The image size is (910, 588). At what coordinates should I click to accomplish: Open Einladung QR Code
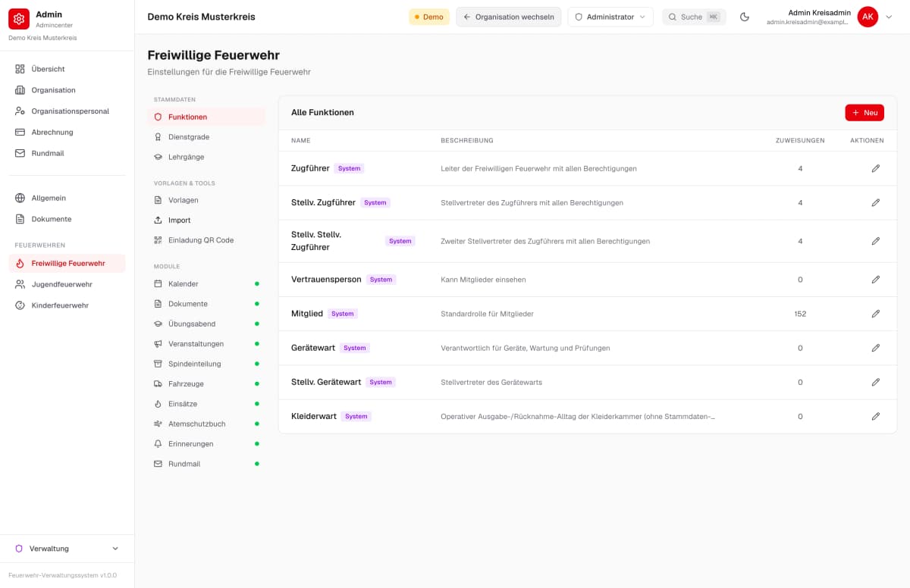click(206, 240)
